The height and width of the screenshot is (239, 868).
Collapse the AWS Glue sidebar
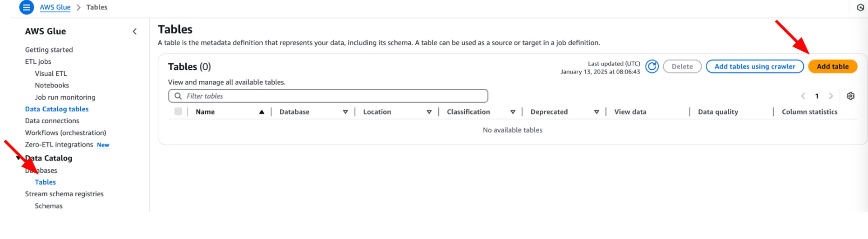(x=135, y=32)
